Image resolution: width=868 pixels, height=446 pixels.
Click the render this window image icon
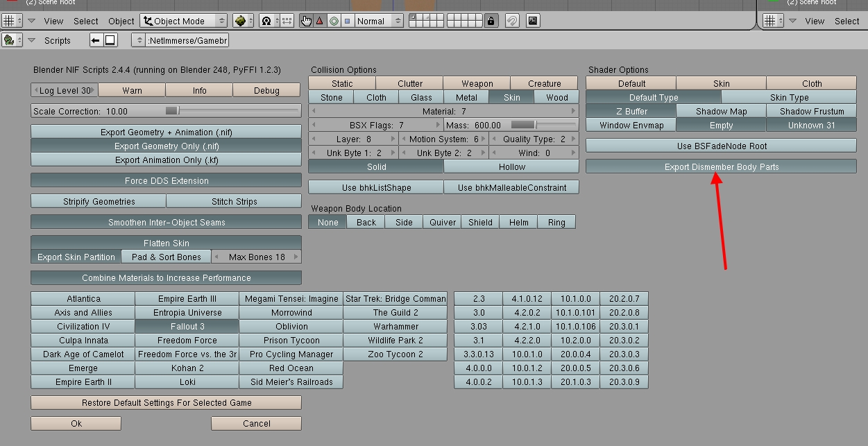533,21
